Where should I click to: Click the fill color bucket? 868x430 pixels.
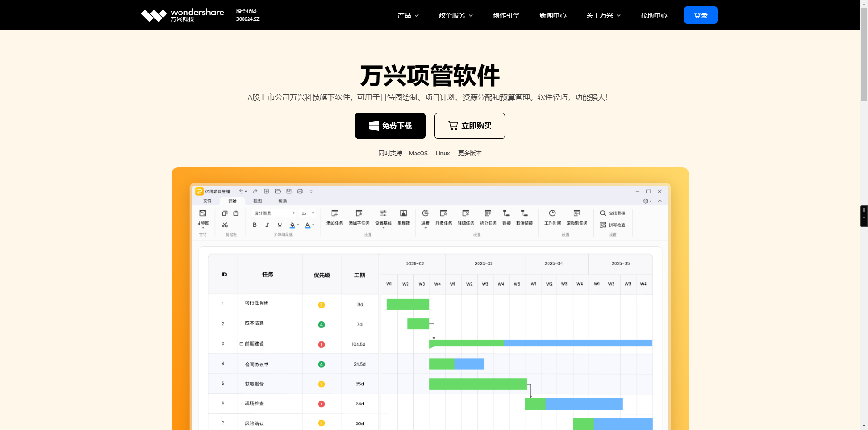pyautogui.click(x=292, y=225)
